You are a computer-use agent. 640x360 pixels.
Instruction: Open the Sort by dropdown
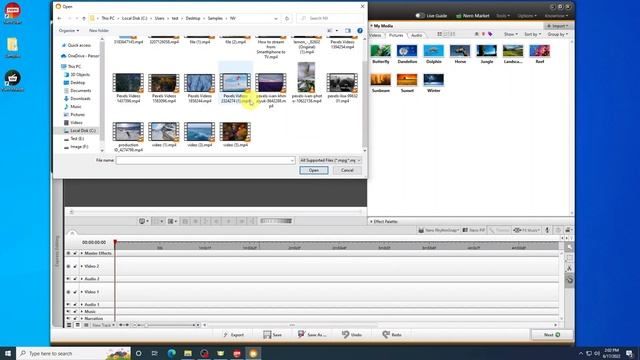[532, 34]
